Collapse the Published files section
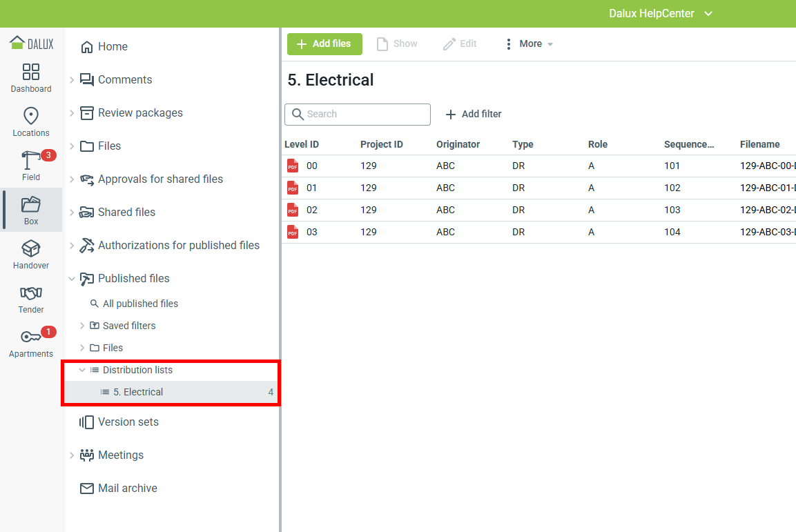 [72, 279]
